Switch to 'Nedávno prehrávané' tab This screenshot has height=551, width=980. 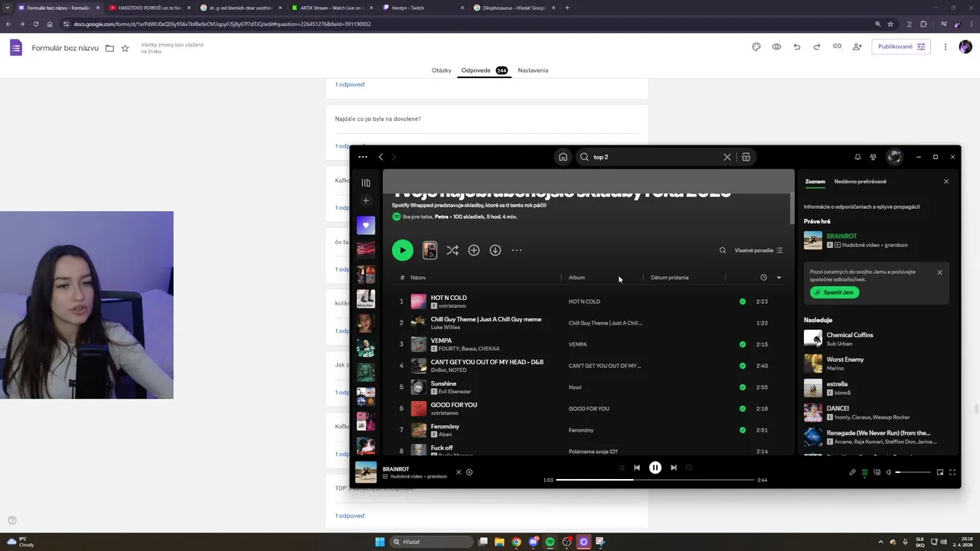click(x=860, y=181)
